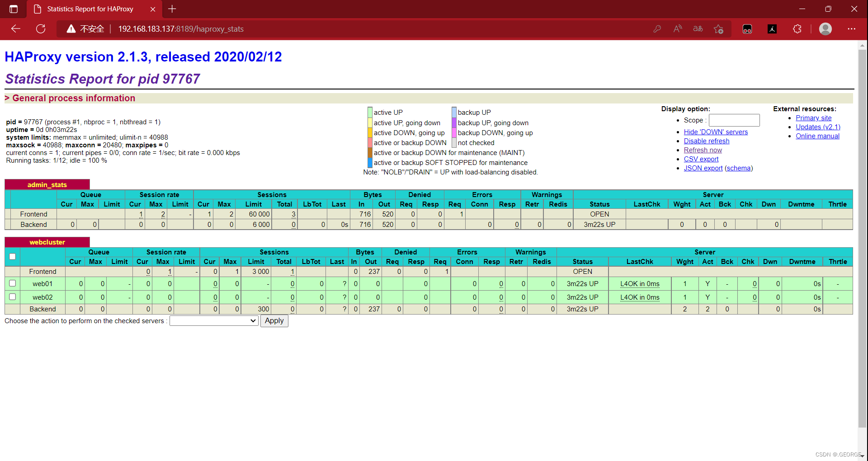Click the Scope text field
Viewport: 868px width, 461px height.
pos(734,120)
